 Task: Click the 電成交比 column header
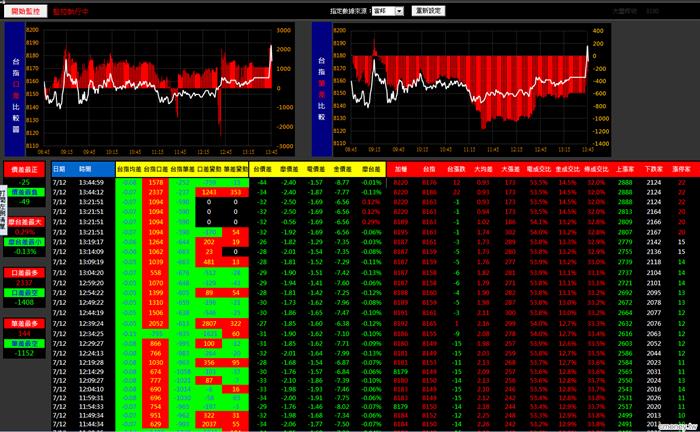[x=539, y=169]
